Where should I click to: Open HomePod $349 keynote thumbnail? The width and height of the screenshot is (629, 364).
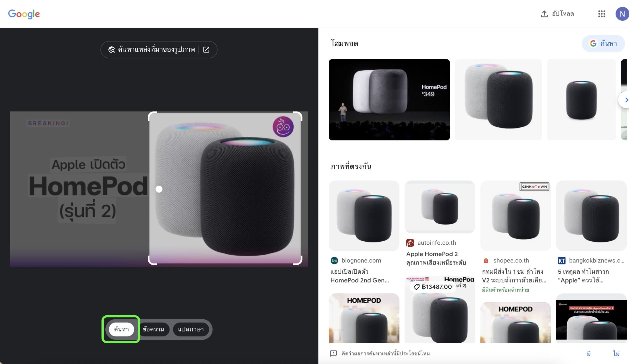pos(389,99)
